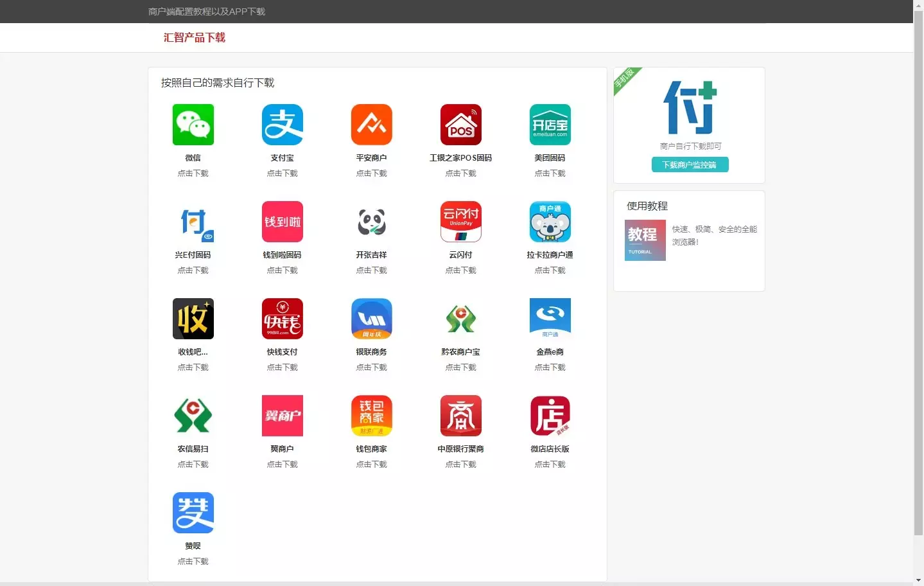
Task: Click 点击下载 under 云闪付
Action: point(460,271)
